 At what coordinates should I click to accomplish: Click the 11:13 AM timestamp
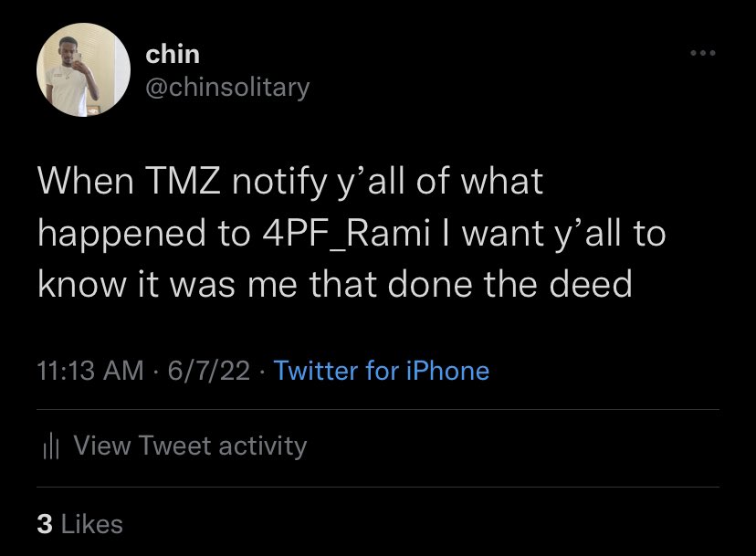90,371
